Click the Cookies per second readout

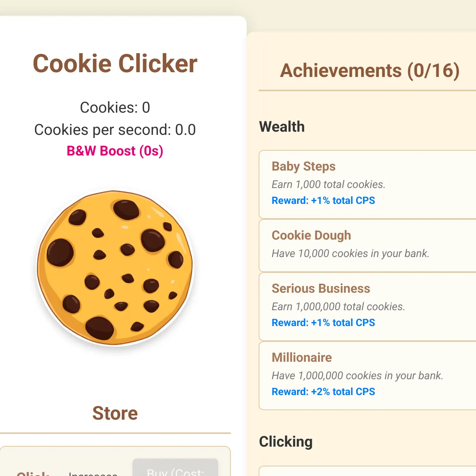pos(115,130)
